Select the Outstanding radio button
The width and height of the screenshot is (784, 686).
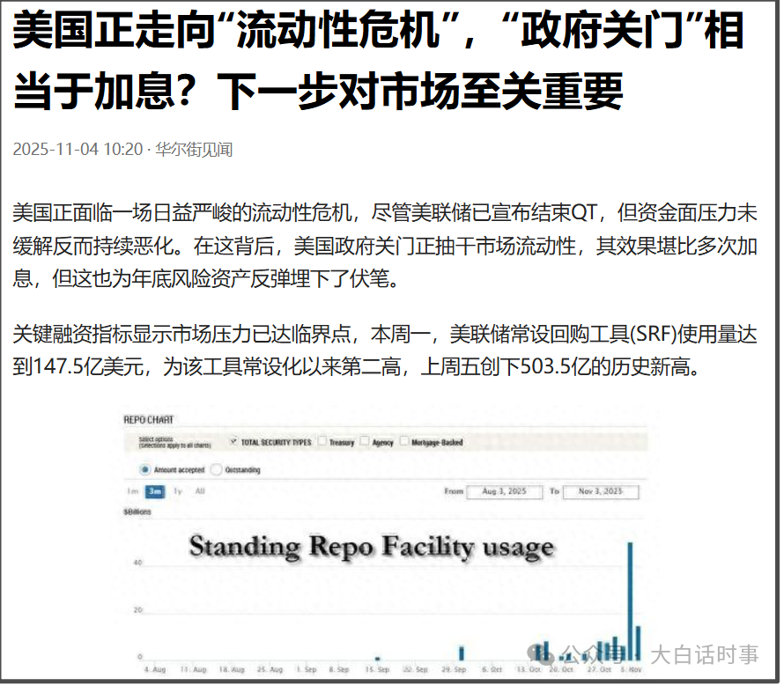[x=215, y=469]
